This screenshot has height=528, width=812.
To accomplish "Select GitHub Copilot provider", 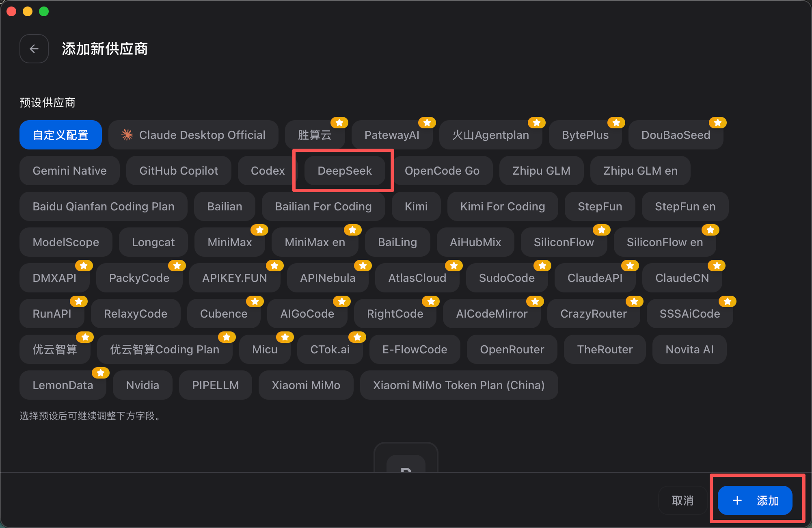I will tap(179, 171).
